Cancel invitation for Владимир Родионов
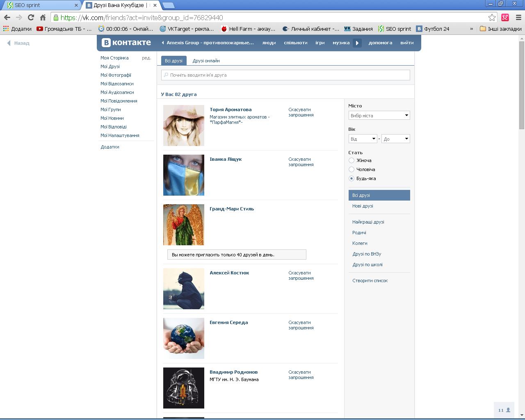Image resolution: width=525 pixels, height=420 pixels. point(301,375)
